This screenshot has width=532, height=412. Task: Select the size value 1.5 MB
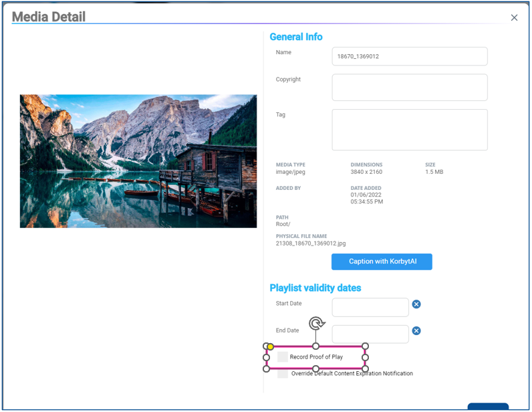pyautogui.click(x=434, y=172)
